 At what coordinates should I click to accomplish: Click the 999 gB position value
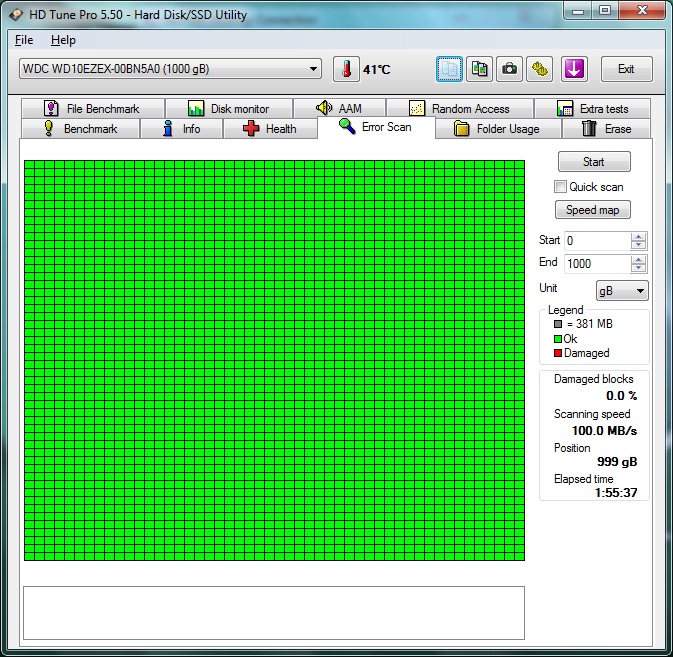(x=617, y=462)
